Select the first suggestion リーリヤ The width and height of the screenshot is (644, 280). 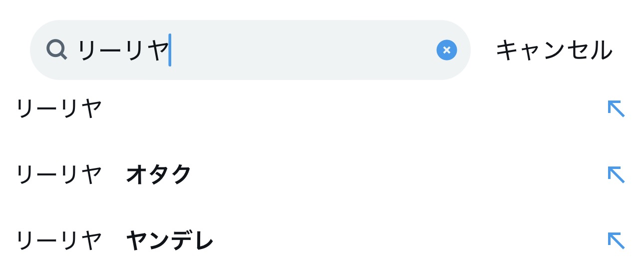click(59, 108)
